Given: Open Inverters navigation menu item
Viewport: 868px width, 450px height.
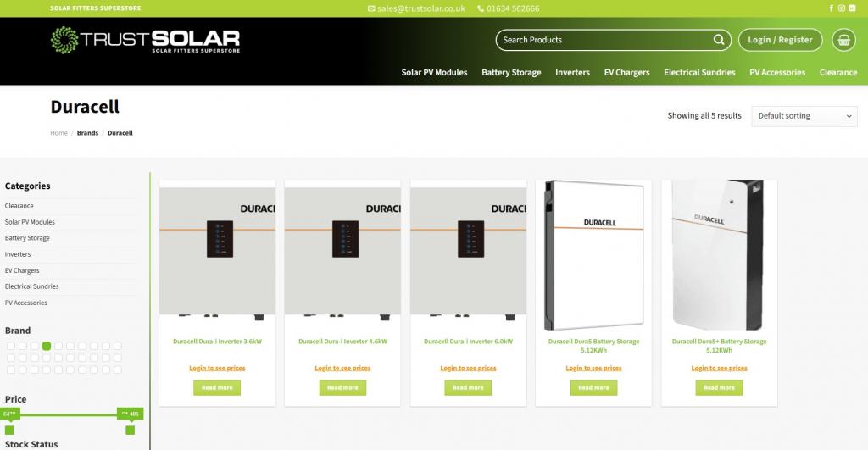Looking at the screenshot, I should coord(572,73).
